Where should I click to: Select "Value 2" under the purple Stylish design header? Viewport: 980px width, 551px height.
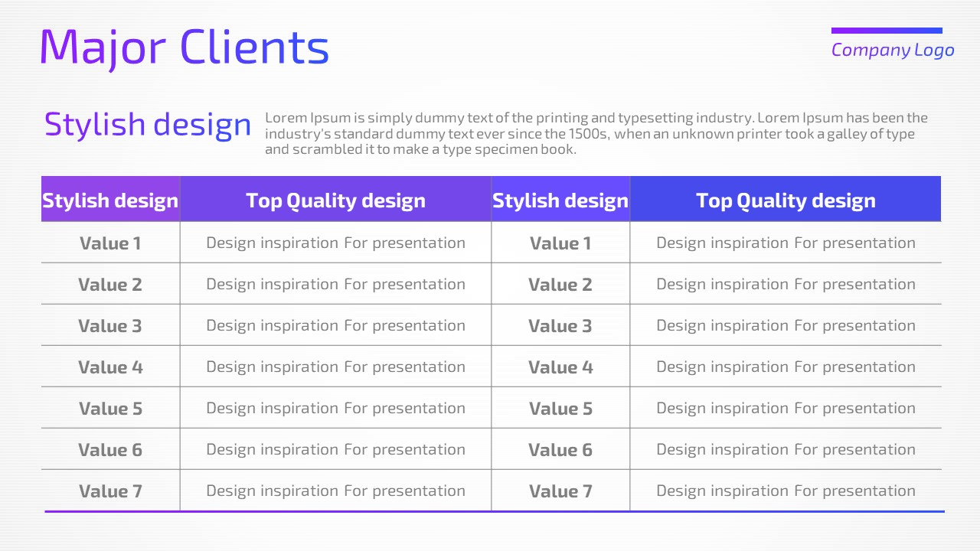(x=110, y=285)
